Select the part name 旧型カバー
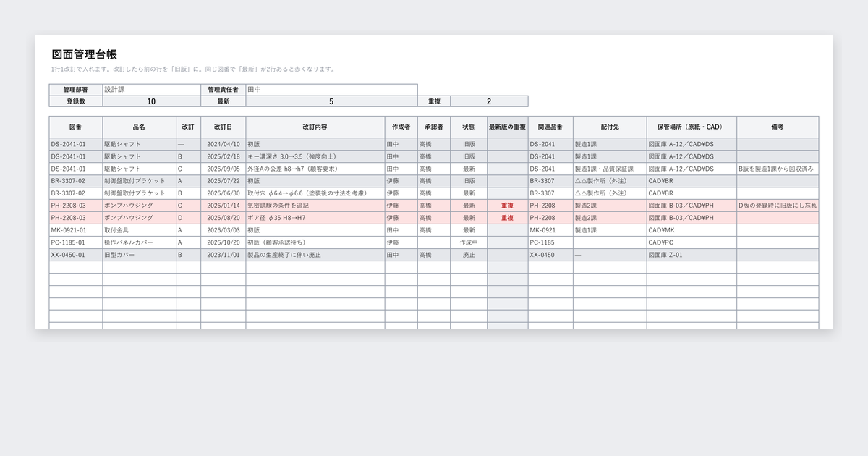 pos(140,255)
